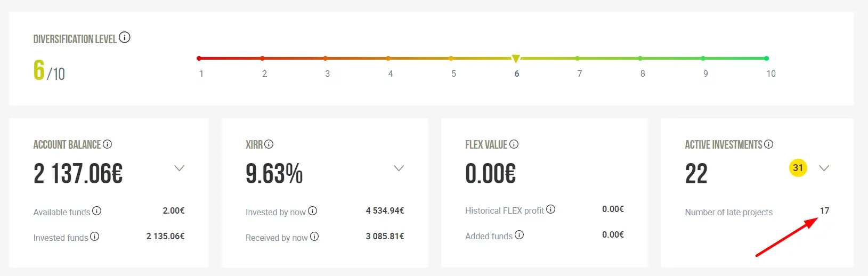Screen dimensions: 868x276
Task: Click Added funds info icon
Action: point(520,234)
